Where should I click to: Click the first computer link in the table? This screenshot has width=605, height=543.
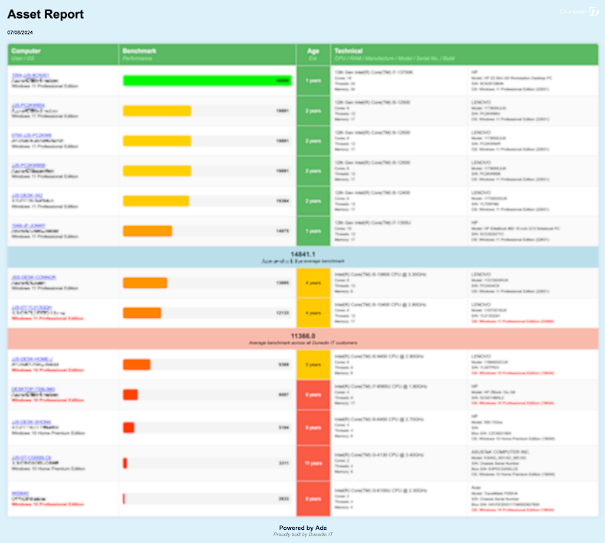pyautogui.click(x=29, y=74)
